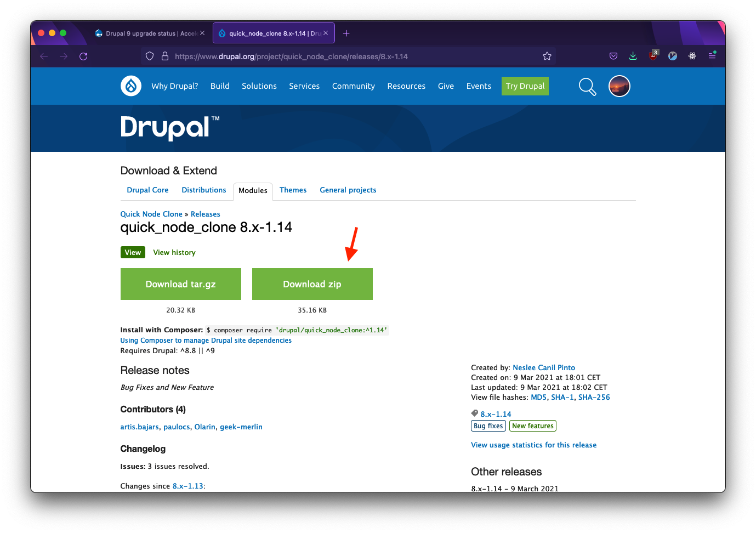Viewport: 756px width, 533px height.
Task: Open the View history tab
Action: coord(174,253)
